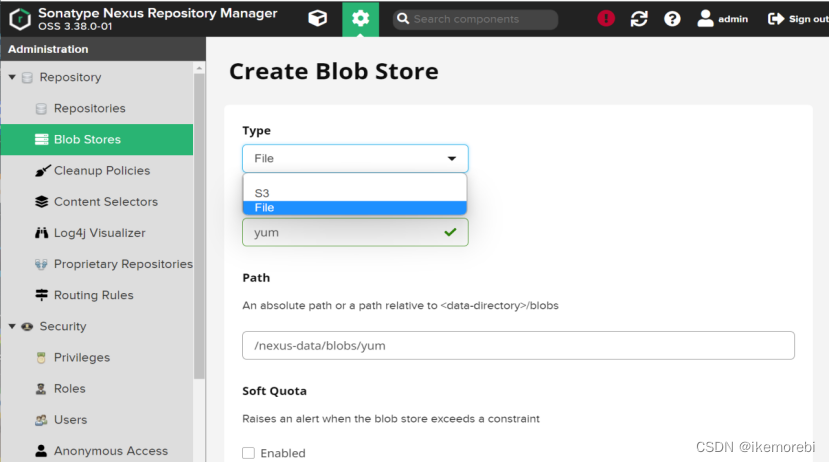Open Cleanup Policies menu item
This screenshot has width=830, height=462.
tap(102, 170)
